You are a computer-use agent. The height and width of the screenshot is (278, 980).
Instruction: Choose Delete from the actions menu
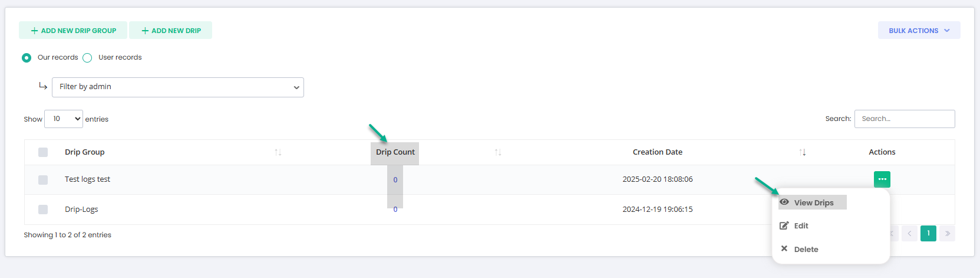point(806,249)
